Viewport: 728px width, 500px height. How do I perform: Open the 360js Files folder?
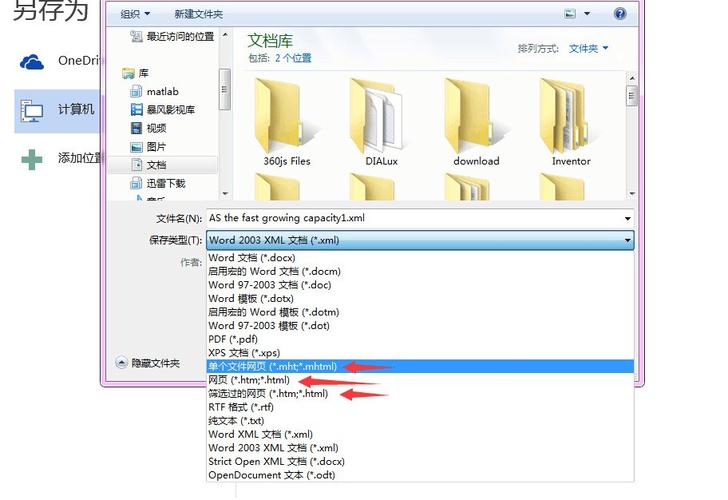[286, 123]
